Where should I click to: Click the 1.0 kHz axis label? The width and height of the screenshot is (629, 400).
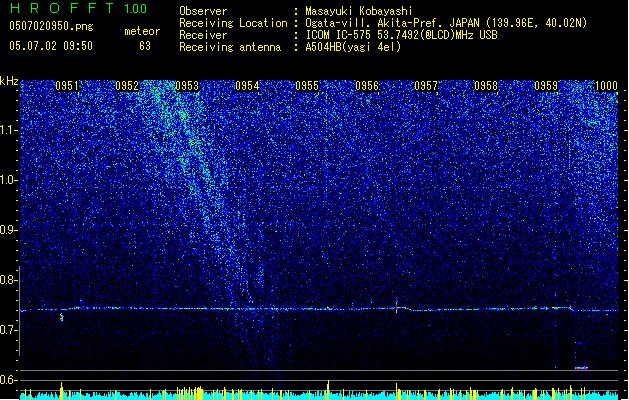(x=9, y=180)
